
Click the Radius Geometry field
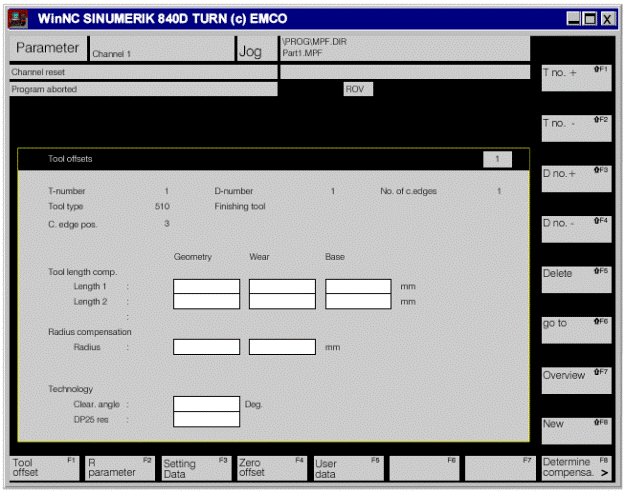point(207,347)
